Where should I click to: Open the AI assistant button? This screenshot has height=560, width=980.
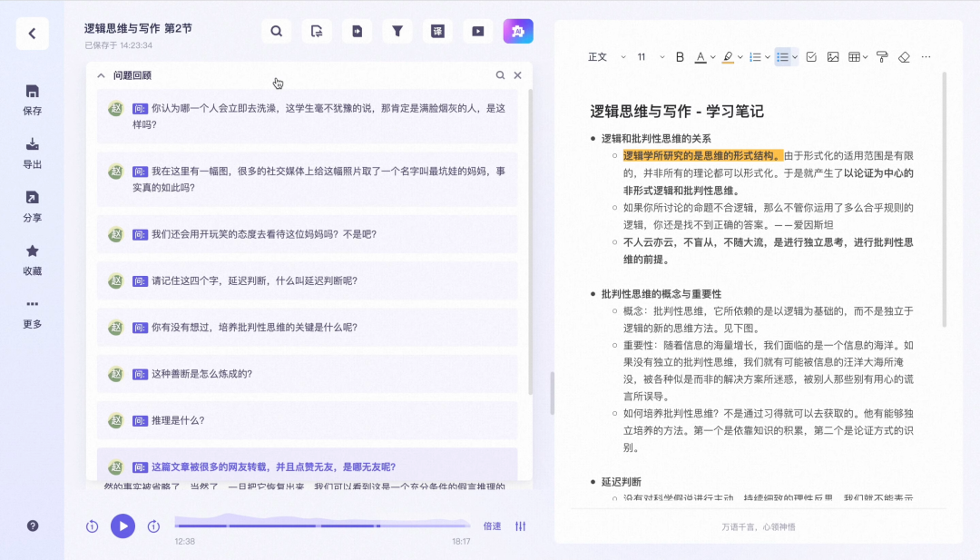(518, 32)
